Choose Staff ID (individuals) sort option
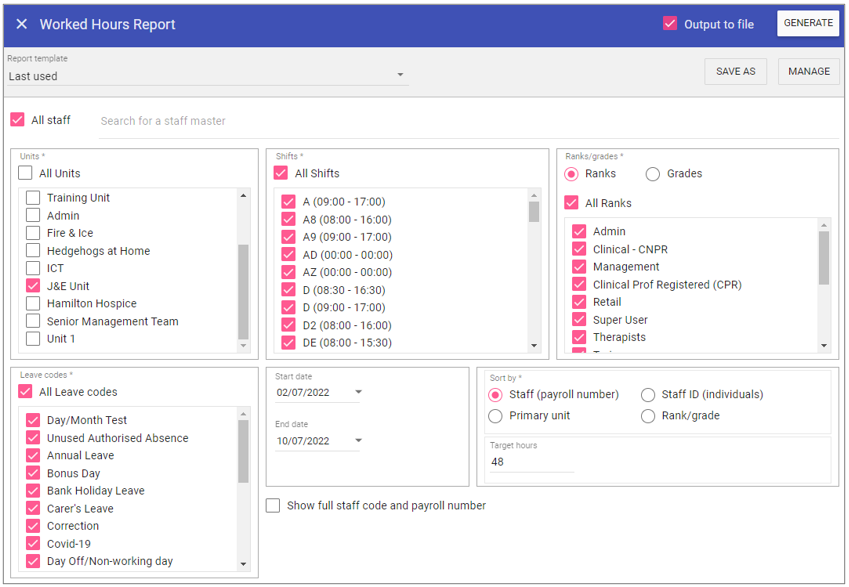The width and height of the screenshot is (849, 587). click(648, 395)
